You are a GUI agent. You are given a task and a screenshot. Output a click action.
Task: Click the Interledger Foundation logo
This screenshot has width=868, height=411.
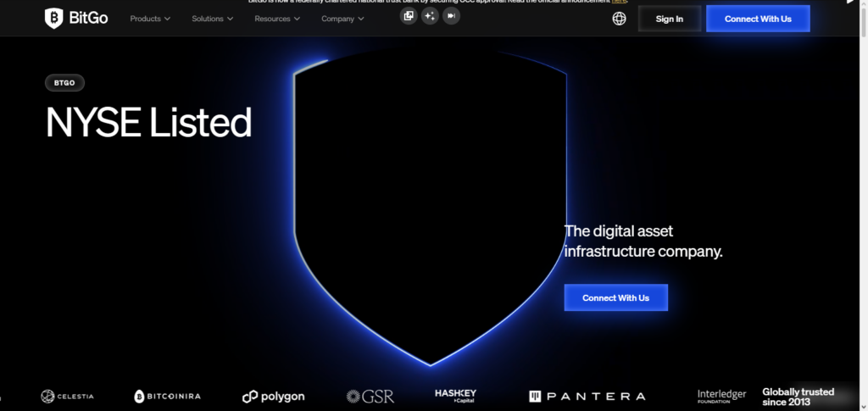click(x=722, y=396)
